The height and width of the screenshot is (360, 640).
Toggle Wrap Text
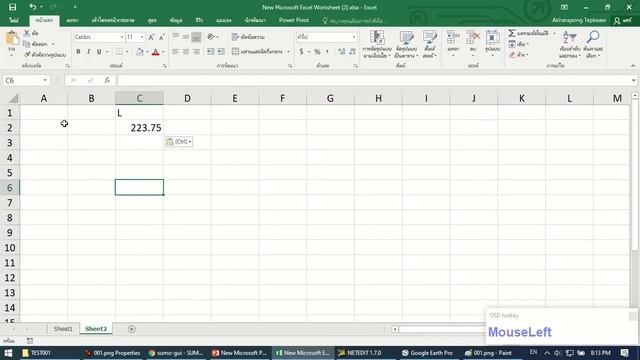click(248, 37)
